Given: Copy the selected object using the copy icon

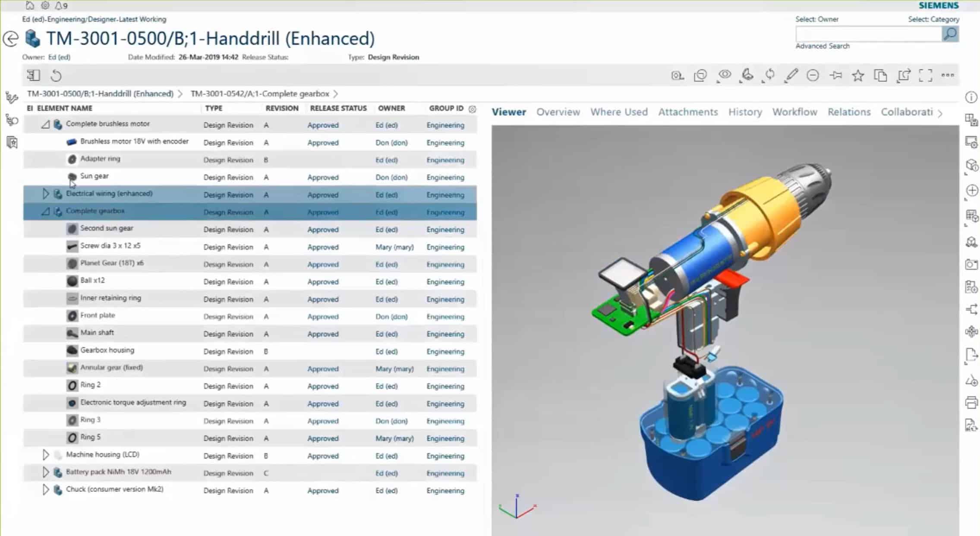Looking at the screenshot, I should pyautogui.click(x=881, y=75).
